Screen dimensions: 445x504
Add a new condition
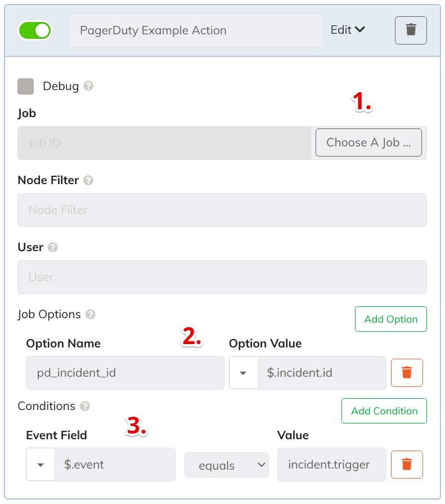pos(384,411)
